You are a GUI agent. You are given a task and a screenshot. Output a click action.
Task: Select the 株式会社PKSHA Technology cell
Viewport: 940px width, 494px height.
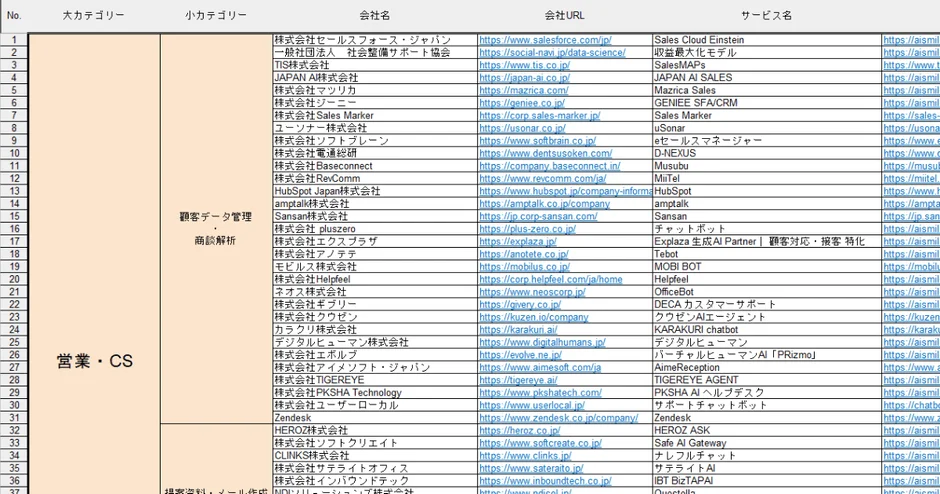(x=375, y=393)
